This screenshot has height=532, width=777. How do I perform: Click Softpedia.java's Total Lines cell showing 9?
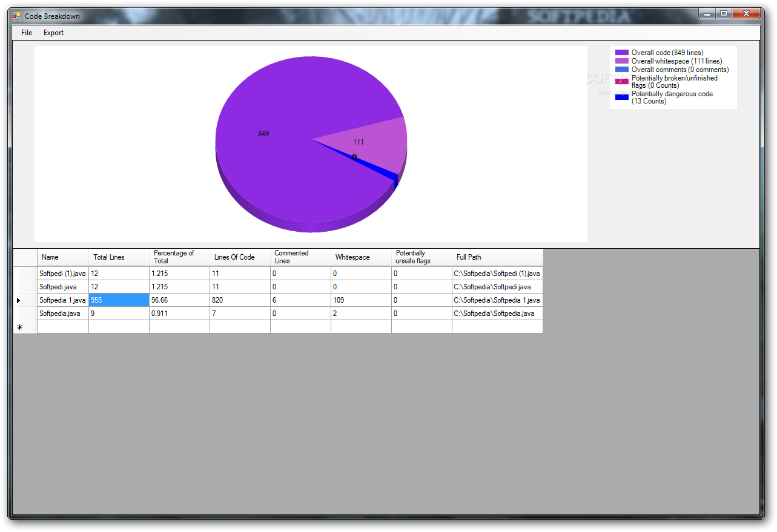(x=119, y=314)
